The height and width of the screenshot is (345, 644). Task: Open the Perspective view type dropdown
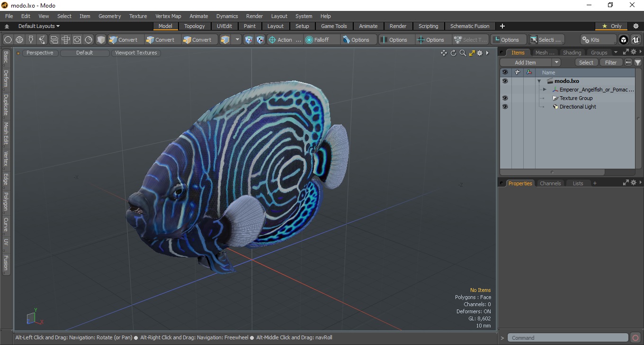click(40, 53)
